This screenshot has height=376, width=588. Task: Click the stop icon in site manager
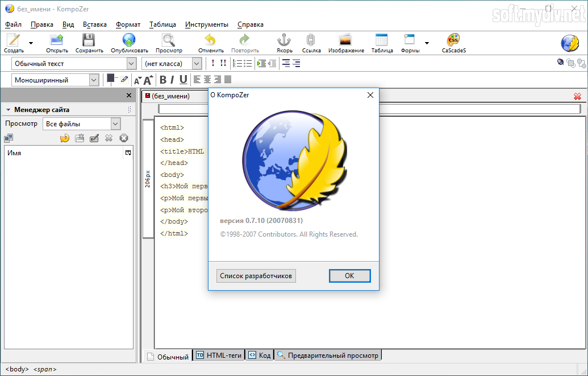tap(124, 138)
